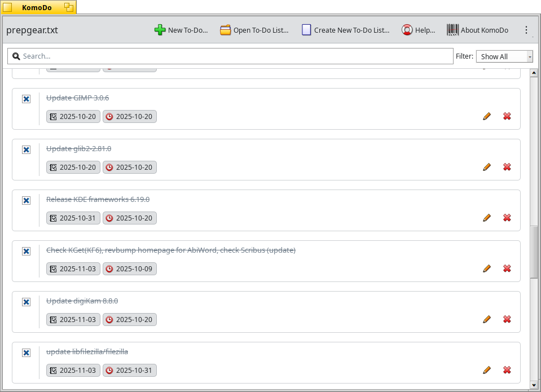Click Create New To-Do List
Image resolution: width=541 pixels, height=392 pixels.
(345, 30)
